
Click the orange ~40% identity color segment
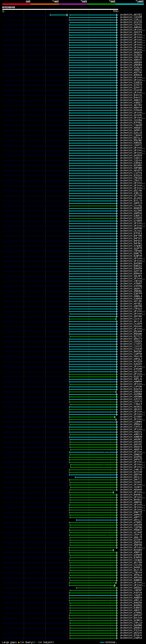pyautogui.click(x=45, y=4)
